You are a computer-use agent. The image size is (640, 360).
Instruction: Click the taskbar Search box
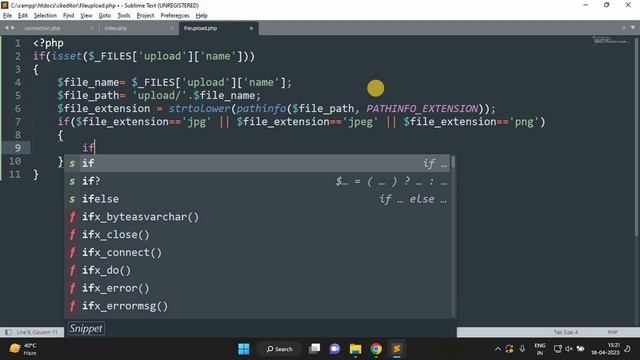coord(280,349)
